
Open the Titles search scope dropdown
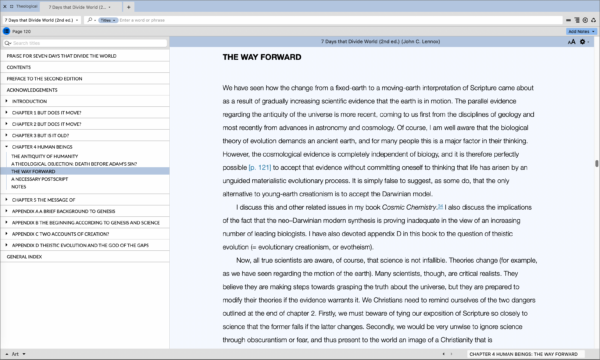click(x=108, y=20)
